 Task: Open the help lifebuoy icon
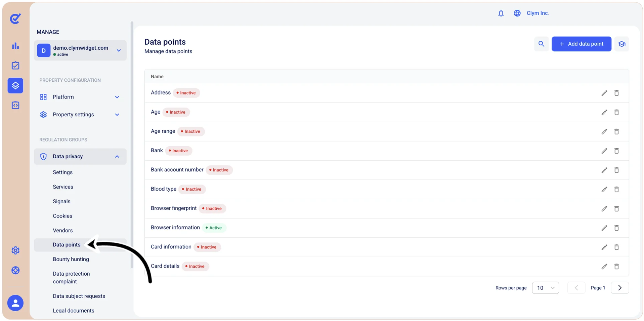pyautogui.click(x=15, y=270)
